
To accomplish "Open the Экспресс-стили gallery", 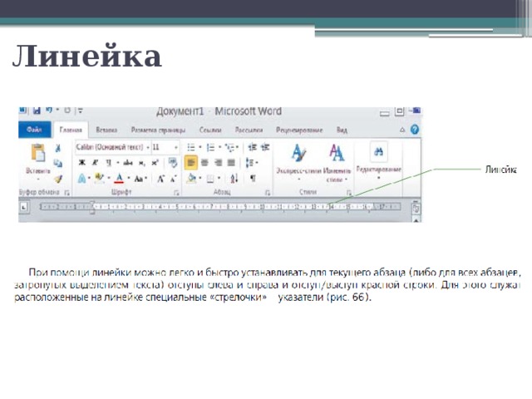I will 298,161.
